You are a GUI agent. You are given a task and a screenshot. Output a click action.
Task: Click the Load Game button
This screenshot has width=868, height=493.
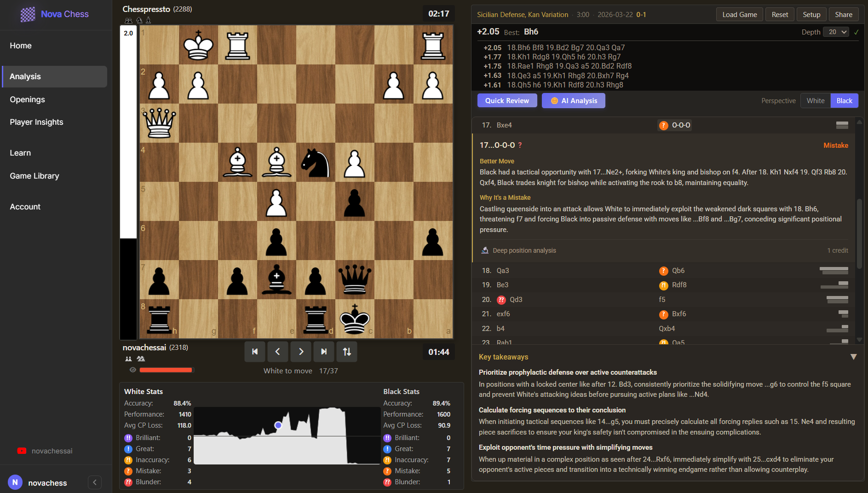739,14
